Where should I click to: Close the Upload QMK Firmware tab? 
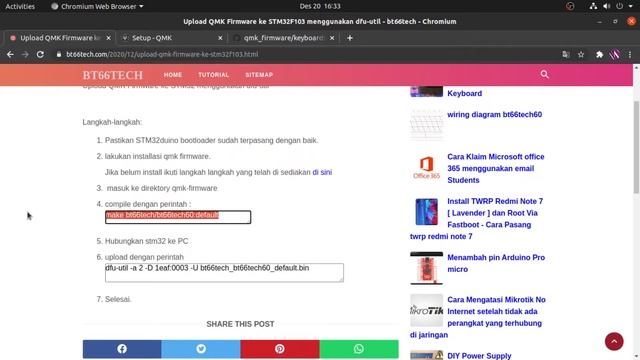[108, 38]
